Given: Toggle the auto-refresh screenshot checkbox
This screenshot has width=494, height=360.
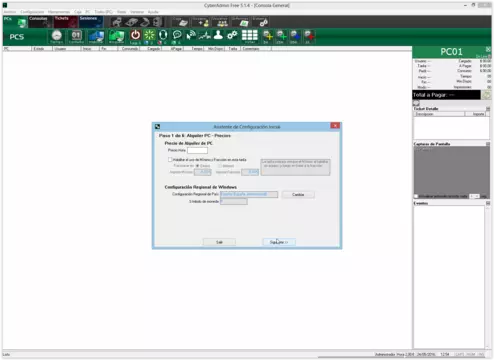Looking at the screenshot, I should pyautogui.click(x=416, y=196).
